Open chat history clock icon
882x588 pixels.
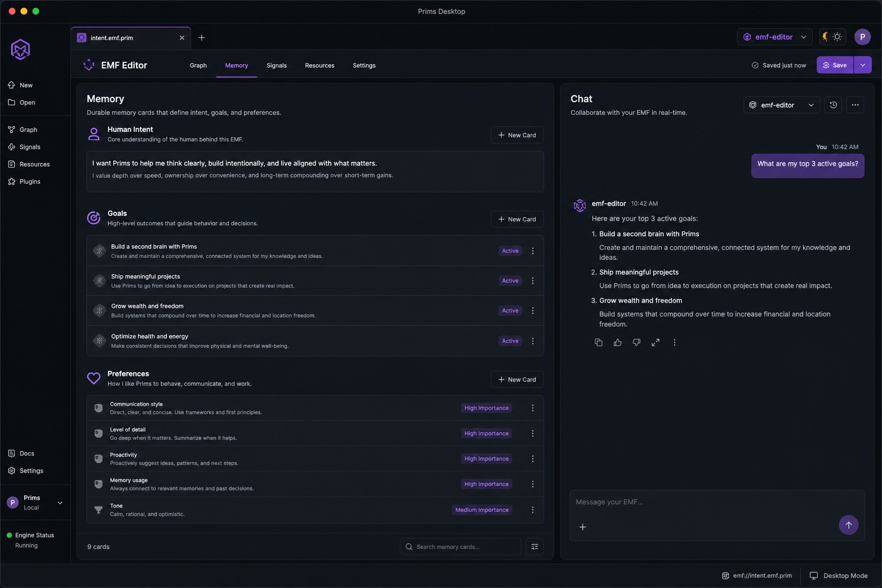click(x=833, y=105)
